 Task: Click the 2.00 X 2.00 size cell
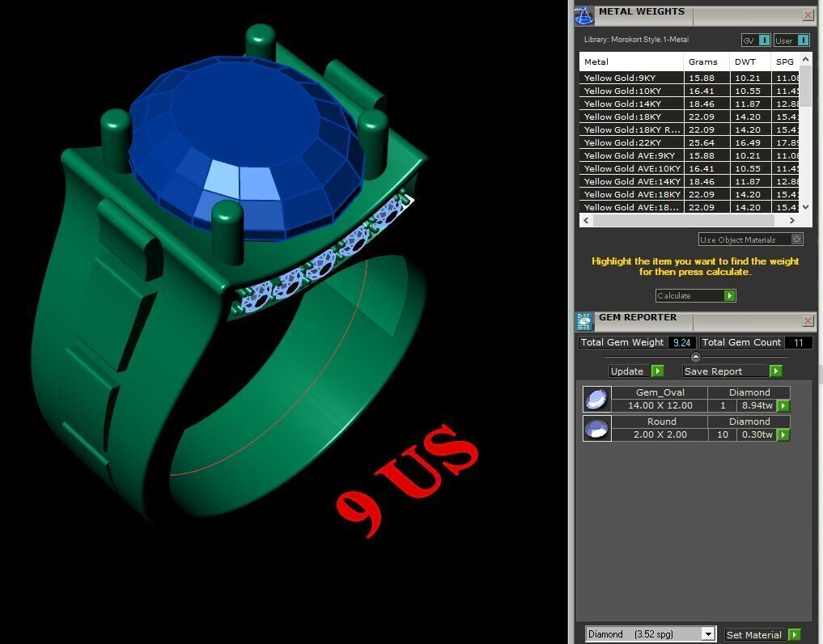(x=660, y=434)
